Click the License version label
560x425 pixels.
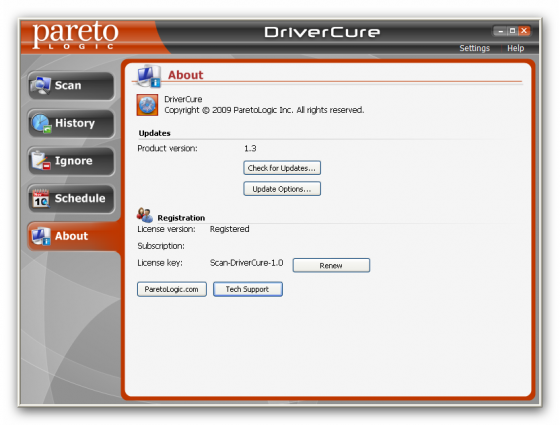point(166,229)
